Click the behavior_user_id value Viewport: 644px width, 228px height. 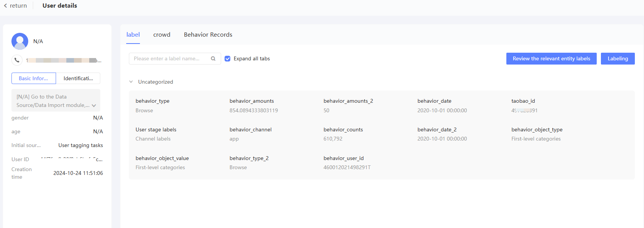(347, 167)
